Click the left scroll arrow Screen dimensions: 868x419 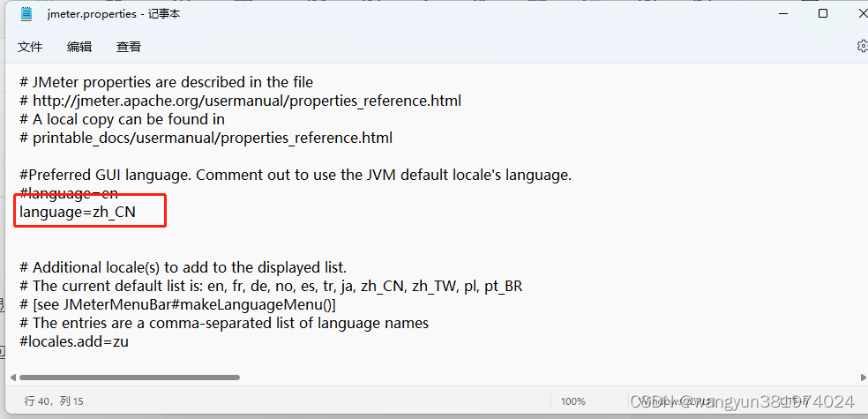[12, 378]
